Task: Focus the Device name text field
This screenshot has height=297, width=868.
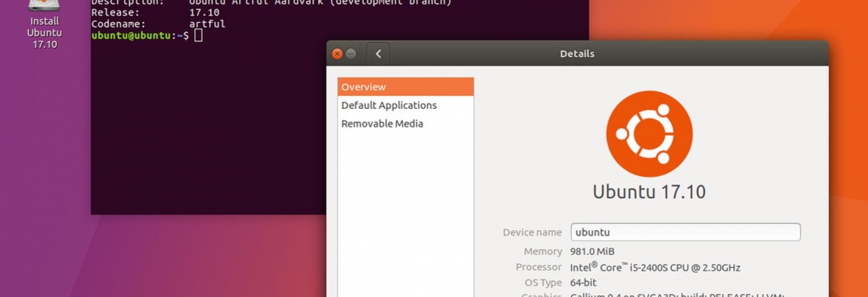Action: tap(685, 232)
